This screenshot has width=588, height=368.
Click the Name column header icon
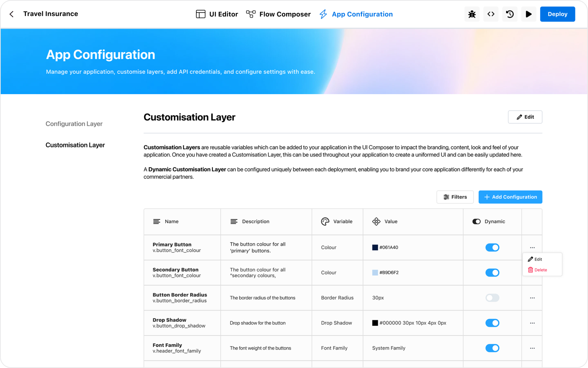point(156,221)
